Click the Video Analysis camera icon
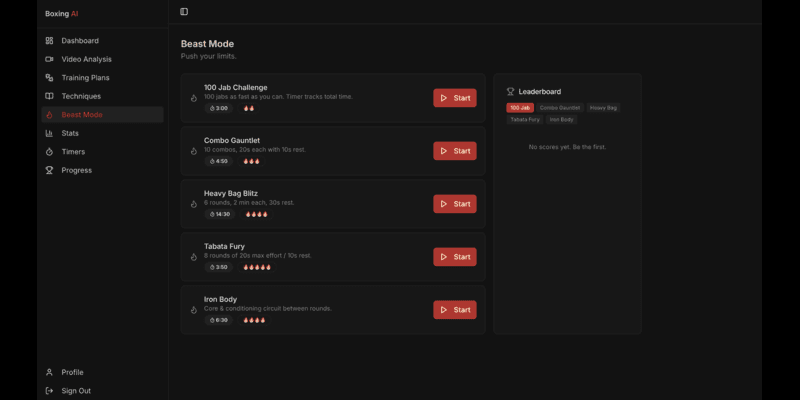Image resolution: width=800 pixels, height=400 pixels. tap(50, 59)
